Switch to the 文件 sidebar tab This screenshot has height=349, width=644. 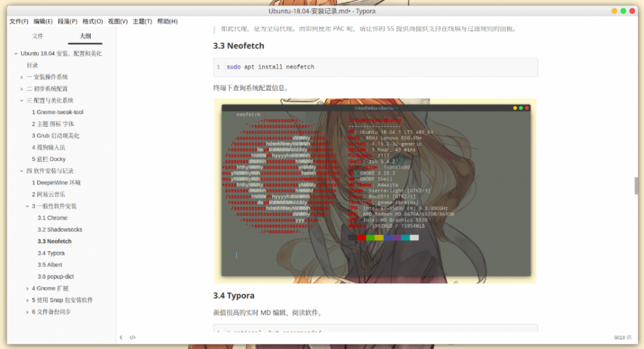[x=38, y=36]
